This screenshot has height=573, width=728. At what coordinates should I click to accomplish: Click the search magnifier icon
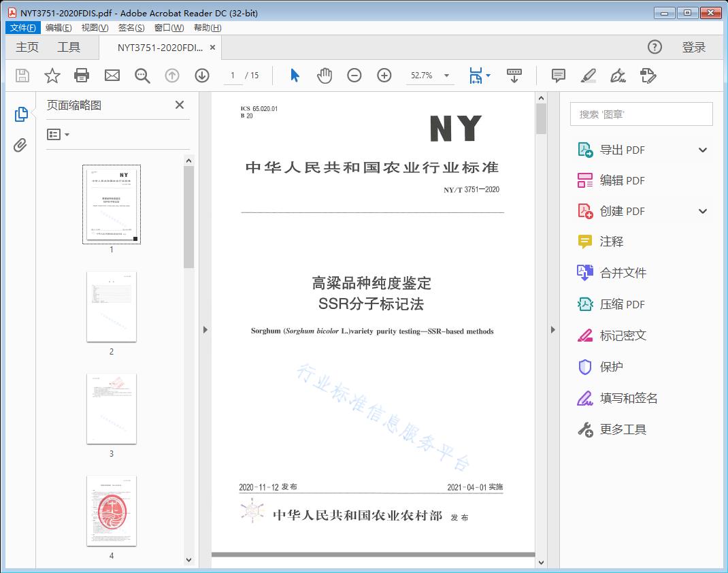(x=142, y=76)
